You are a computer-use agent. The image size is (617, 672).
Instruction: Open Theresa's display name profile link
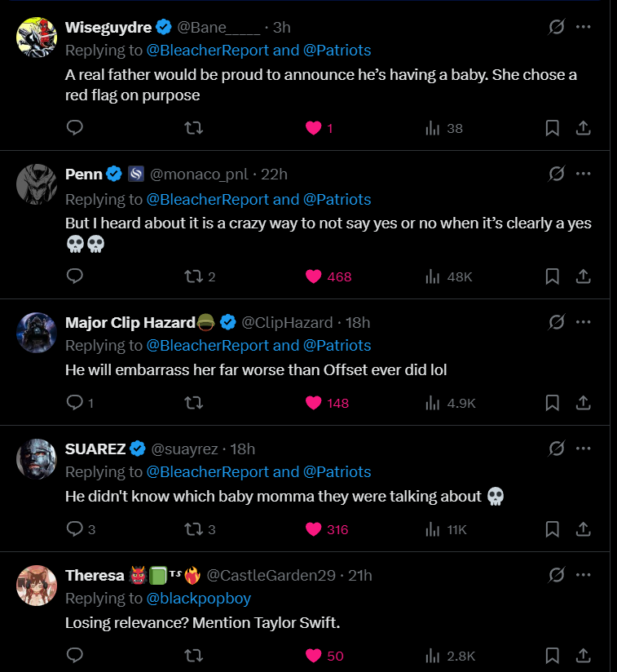(x=95, y=575)
